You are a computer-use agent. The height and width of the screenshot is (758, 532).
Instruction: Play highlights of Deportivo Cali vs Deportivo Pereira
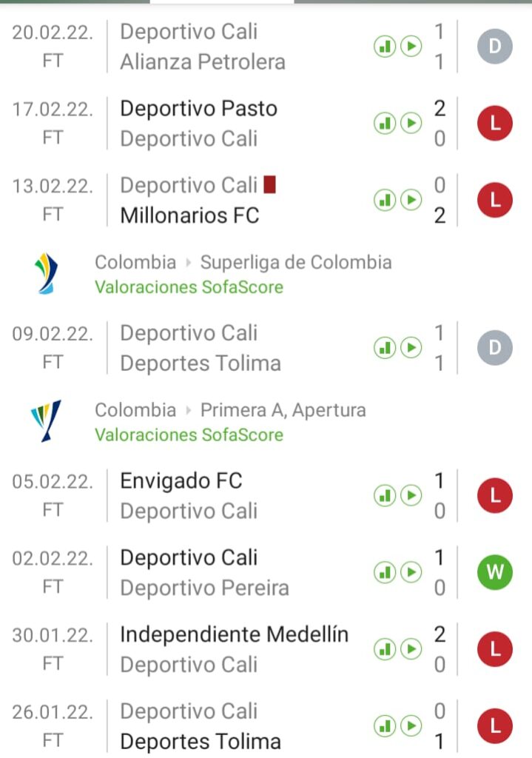coord(411,572)
